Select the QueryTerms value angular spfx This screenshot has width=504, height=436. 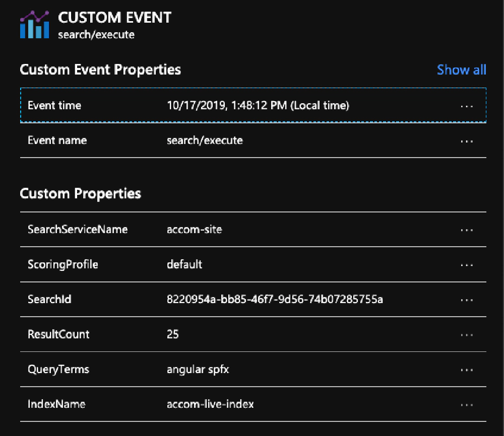(198, 369)
